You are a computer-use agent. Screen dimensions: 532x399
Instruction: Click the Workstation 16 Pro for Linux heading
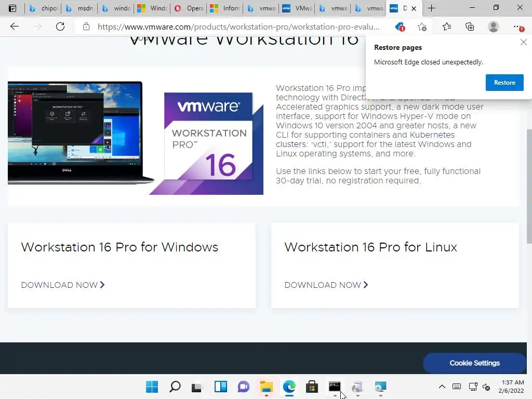370,247
